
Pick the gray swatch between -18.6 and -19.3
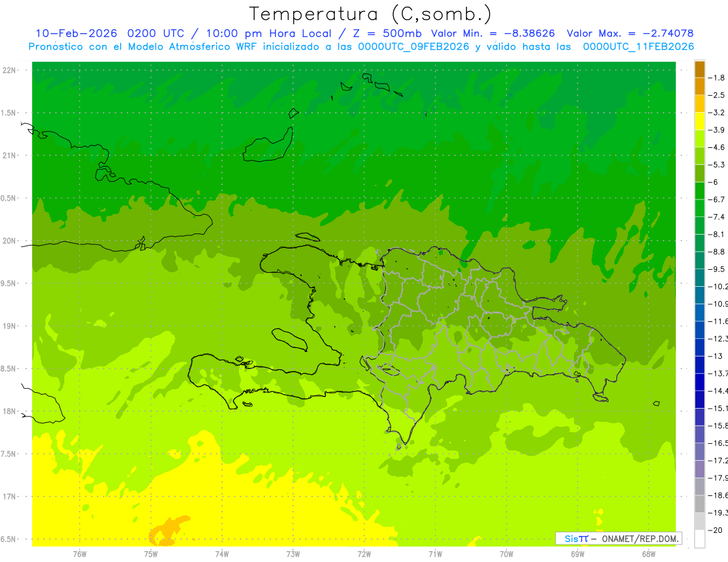click(699, 504)
